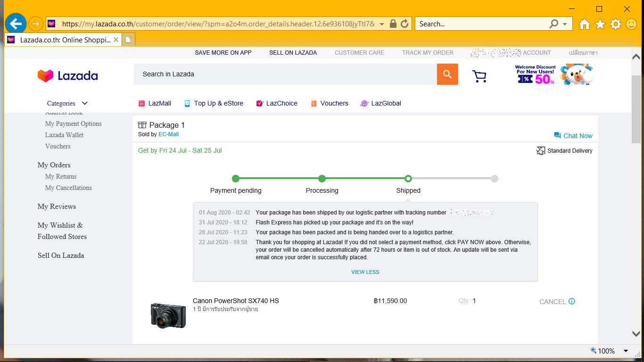This screenshot has height=362, width=644.
Task: Click the orange search button
Action: [447, 74]
